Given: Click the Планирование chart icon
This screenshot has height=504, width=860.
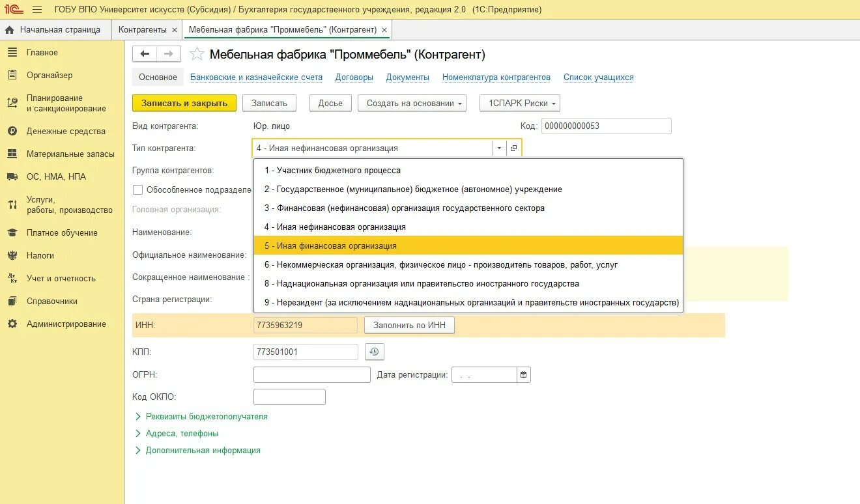Looking at the screenshot, I should tap(12, 103).
